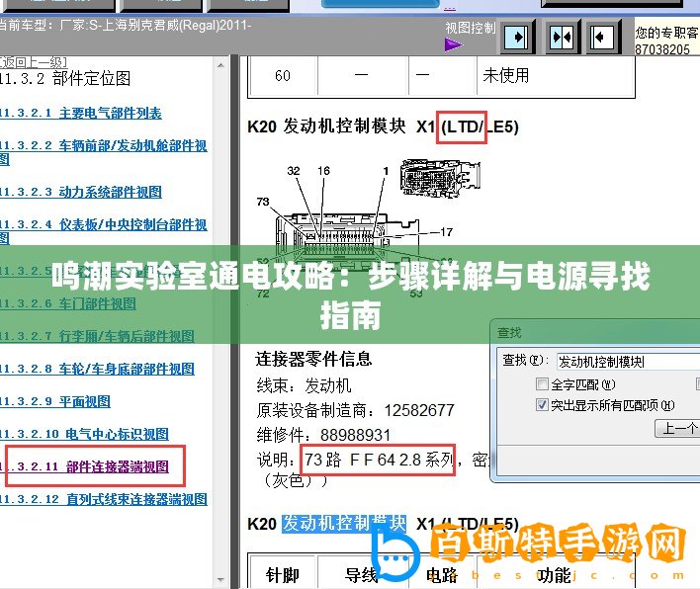Open 11.3.2.7 行李厢/车辆后部件视图 link

point(97,336)
